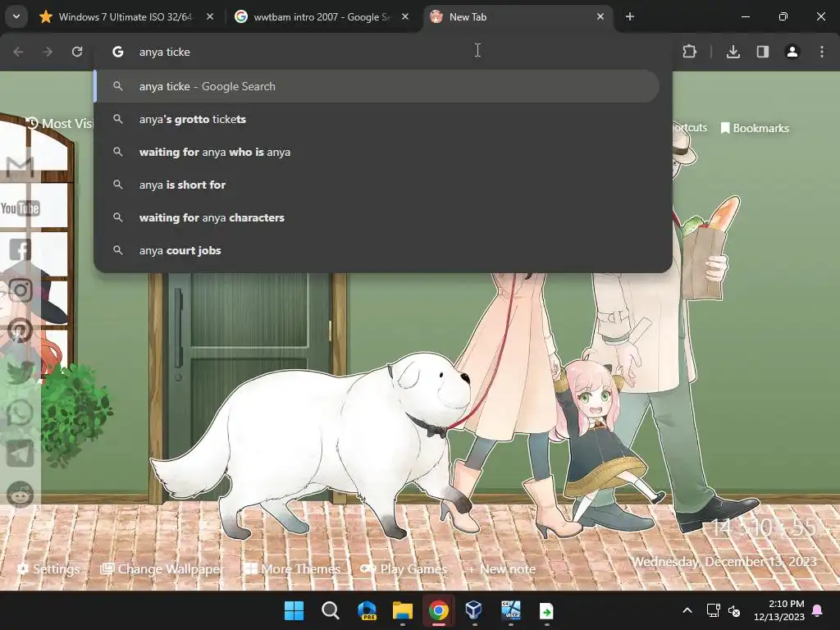Open new tab Settings
The width and height of the screenshot is (840, 630).
tap(48, 569)
